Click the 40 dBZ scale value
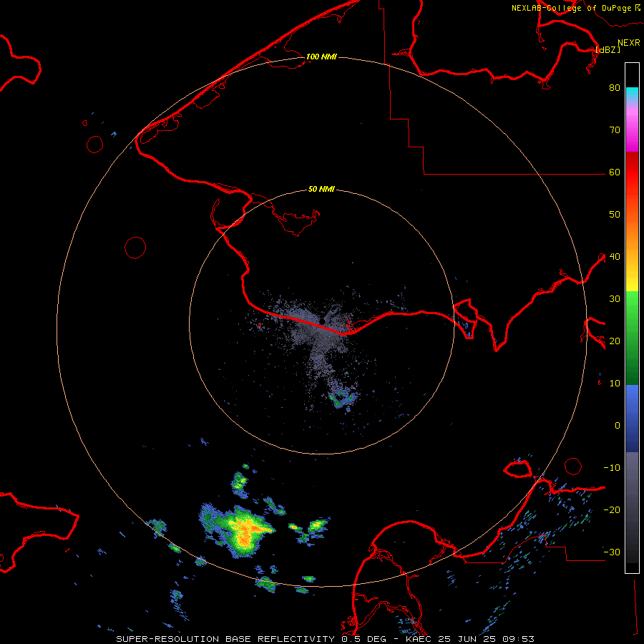Image resolution: width=644 pixels, height=644 pixels. coord(615,257)
